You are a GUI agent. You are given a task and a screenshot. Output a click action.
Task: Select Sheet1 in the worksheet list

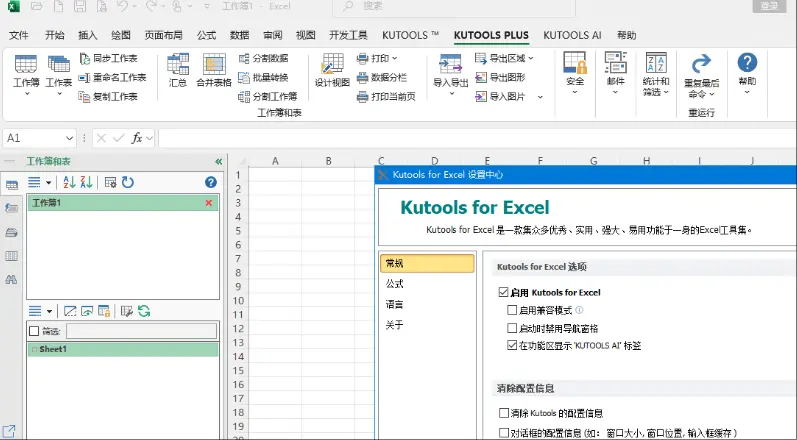pyautogui.click(x=53, y=349)
